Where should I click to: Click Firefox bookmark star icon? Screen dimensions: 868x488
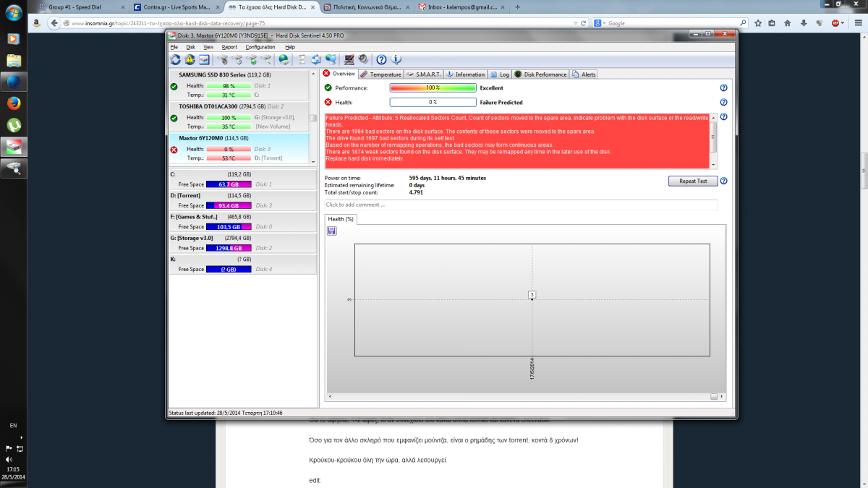point(757,23)
